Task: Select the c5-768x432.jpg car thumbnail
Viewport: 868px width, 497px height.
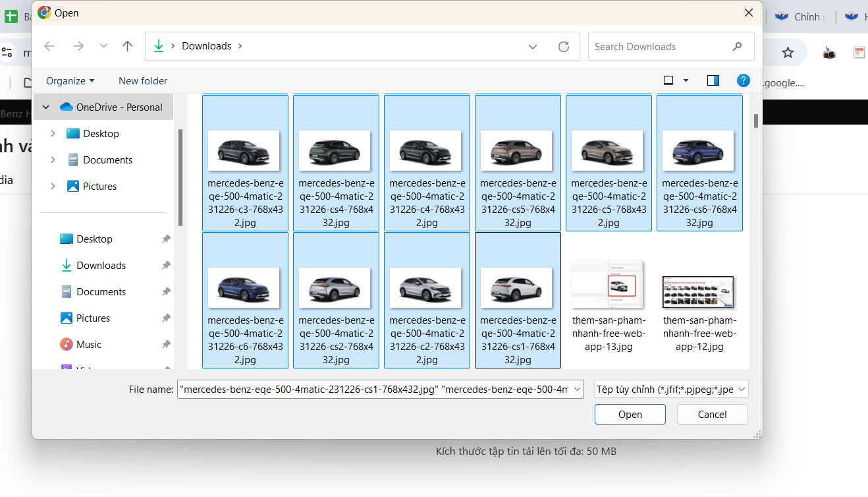Action: [609, 163]
